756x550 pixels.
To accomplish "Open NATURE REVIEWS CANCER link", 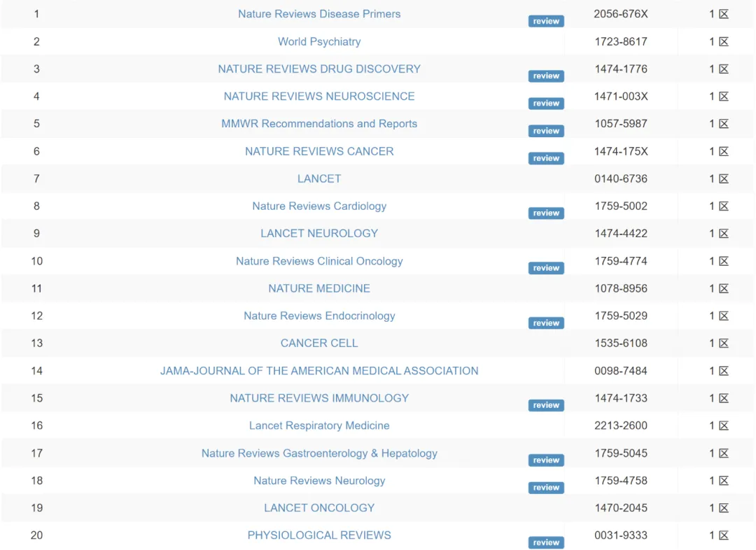I will 319,151.
